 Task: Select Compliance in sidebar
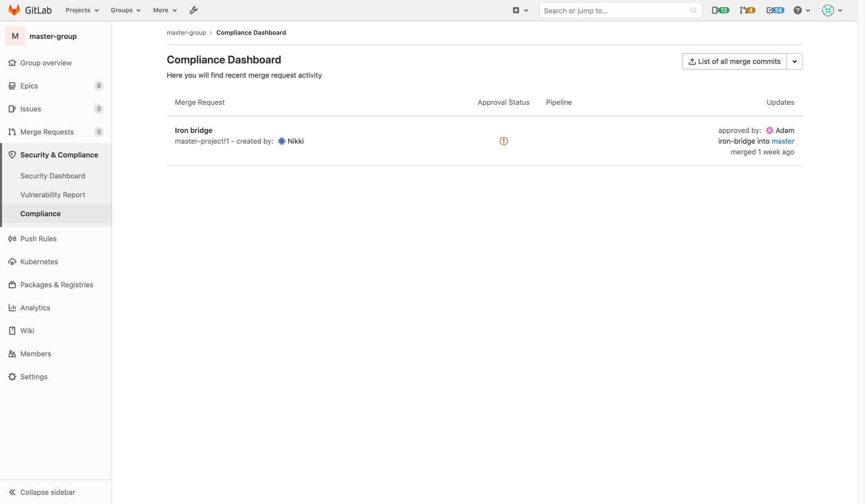(x=41, y=213)
